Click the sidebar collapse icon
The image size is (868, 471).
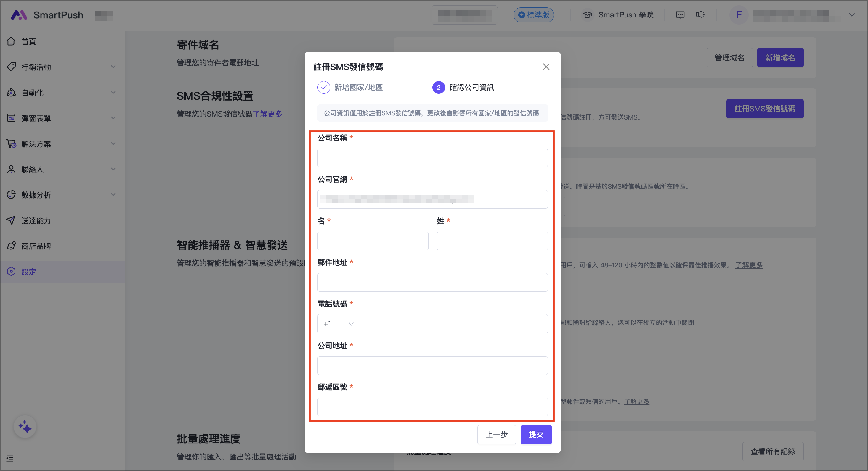10,458
